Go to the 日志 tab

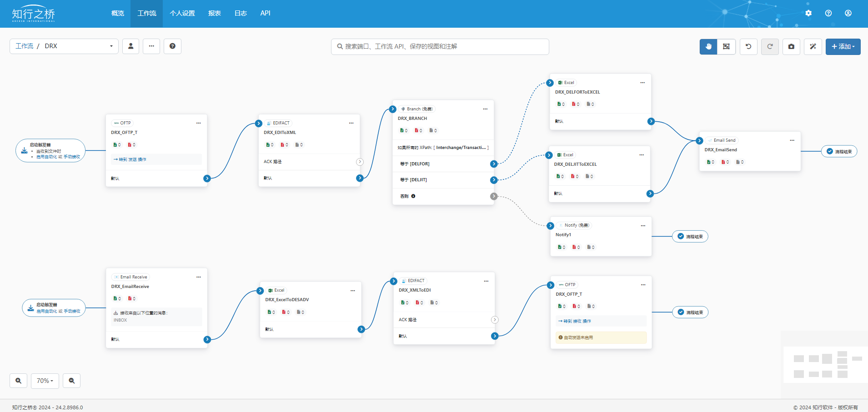point(241,14)
